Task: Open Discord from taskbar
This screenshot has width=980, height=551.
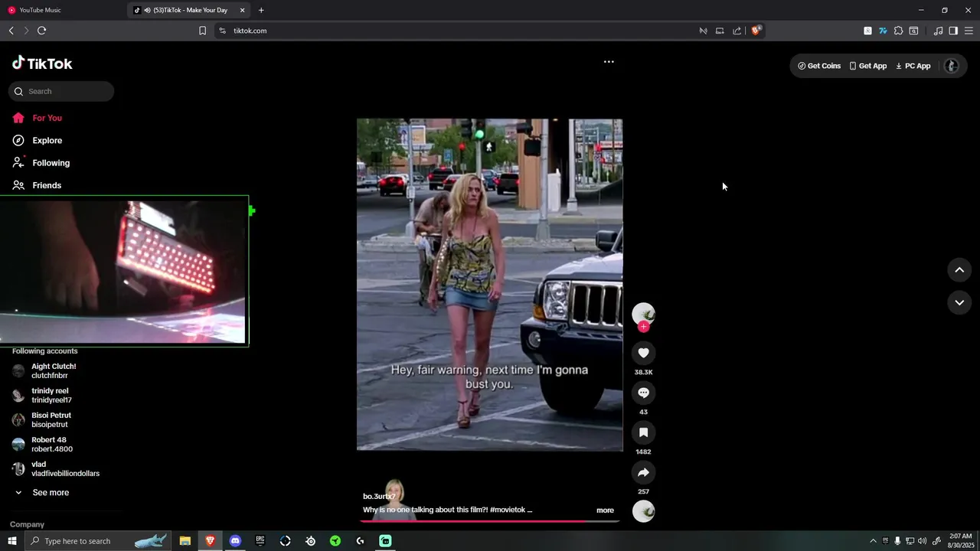Action: click(235, 541)
